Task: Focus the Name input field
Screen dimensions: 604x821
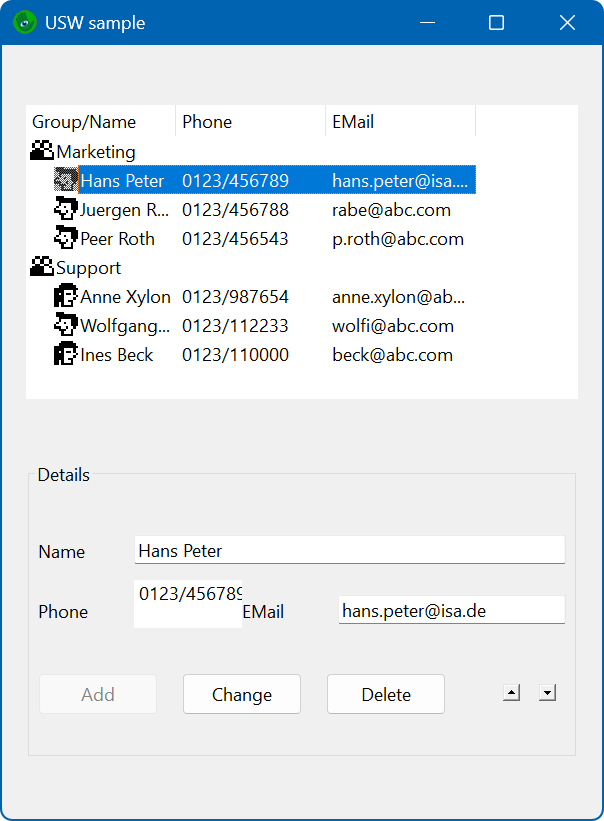Action: tap(350, 550)
